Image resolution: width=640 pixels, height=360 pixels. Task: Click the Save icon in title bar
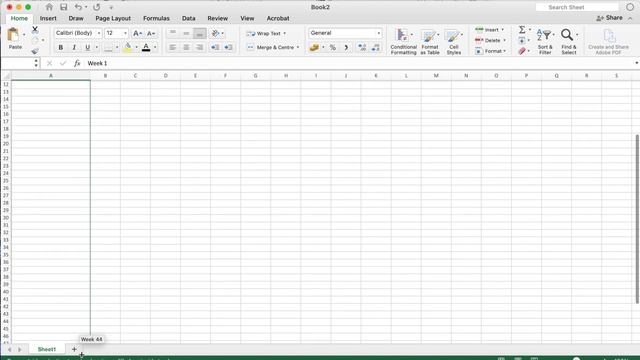point(64,7)
